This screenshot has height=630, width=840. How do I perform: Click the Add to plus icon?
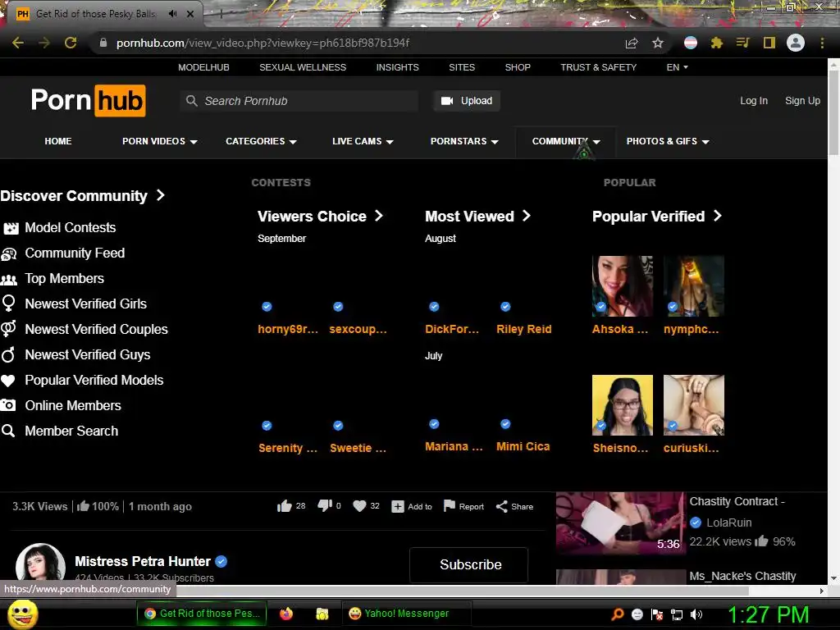click(398, 506)
